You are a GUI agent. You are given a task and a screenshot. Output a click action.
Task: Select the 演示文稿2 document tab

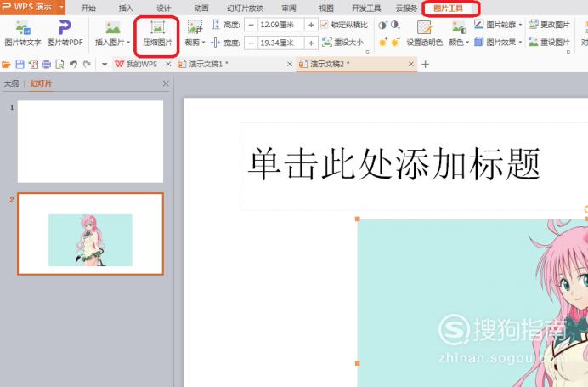pyautogui.click(x=325, y=64)
